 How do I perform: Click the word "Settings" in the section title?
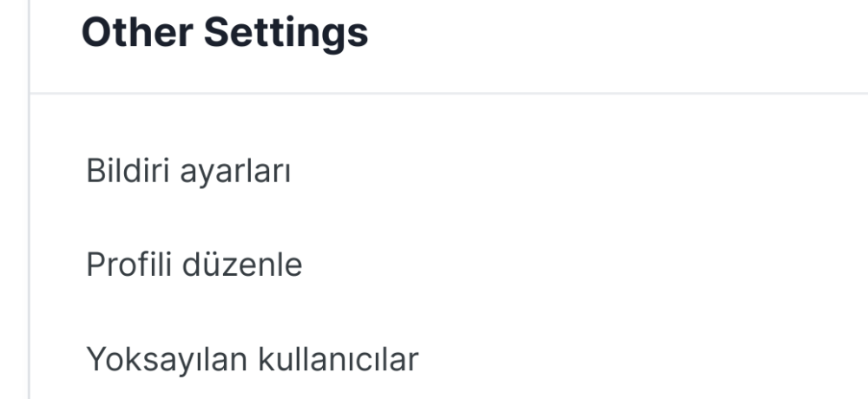286,33
